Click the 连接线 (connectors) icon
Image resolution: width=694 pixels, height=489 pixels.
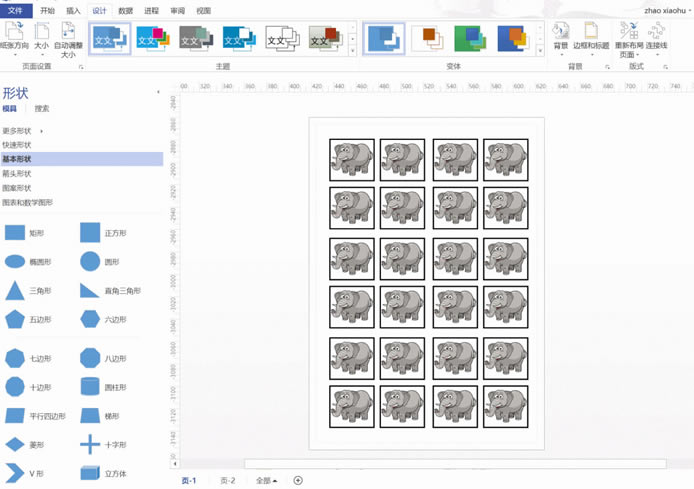[x=656, y=32]
